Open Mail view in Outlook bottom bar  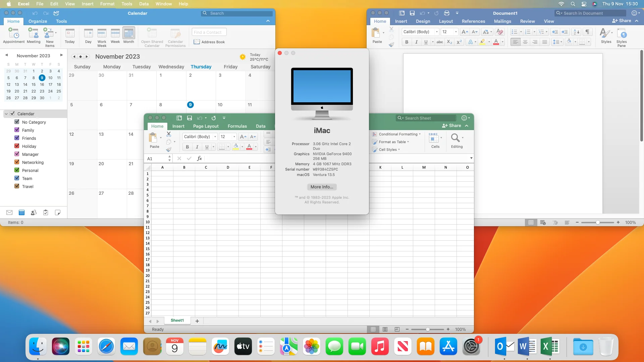(x=9, y=213)
